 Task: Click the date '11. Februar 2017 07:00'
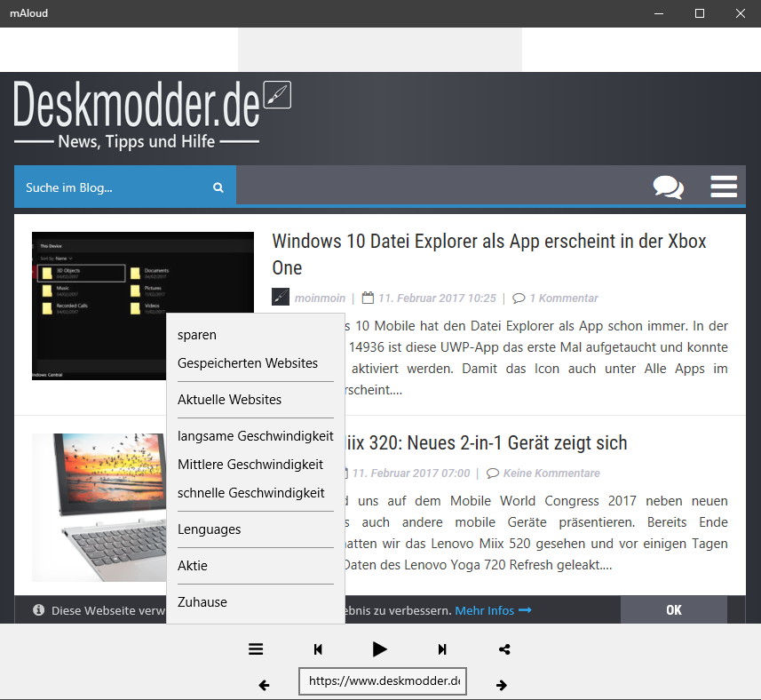411,473
